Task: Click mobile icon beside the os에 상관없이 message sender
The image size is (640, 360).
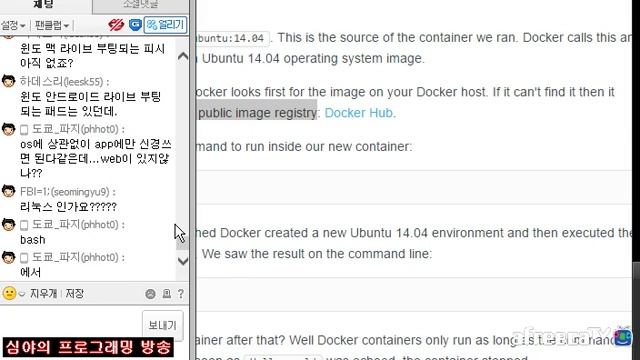Action: point(24,130)
